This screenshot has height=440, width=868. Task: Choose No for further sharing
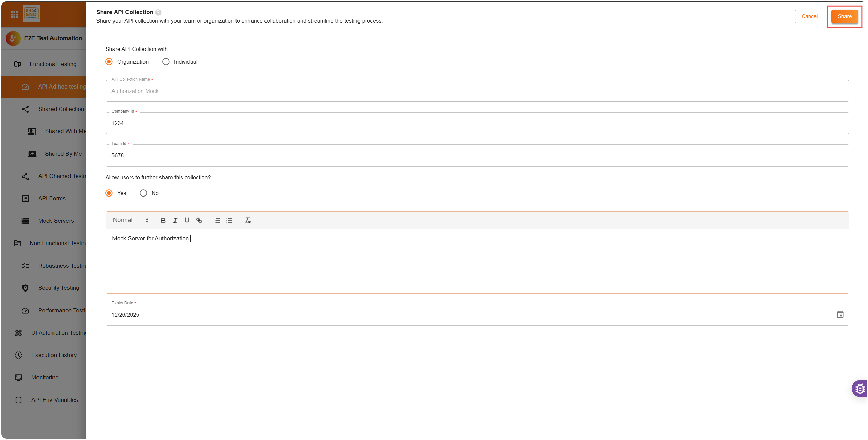(143, 193)
